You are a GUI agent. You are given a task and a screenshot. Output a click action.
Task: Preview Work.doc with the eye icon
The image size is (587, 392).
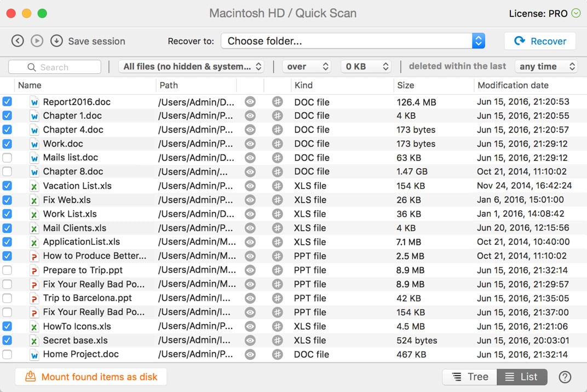pyautogui.click(x=250, y=144)
